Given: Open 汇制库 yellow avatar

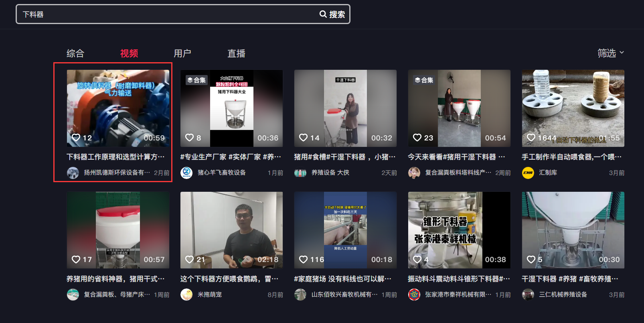Looking at the screenshot, I should point(528,173).
